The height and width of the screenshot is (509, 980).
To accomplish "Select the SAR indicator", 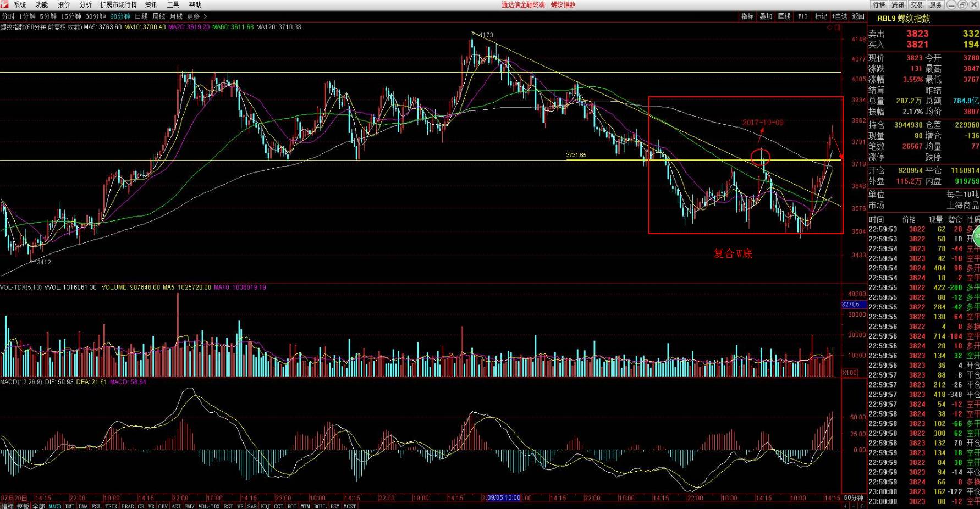I will (252, 506).
